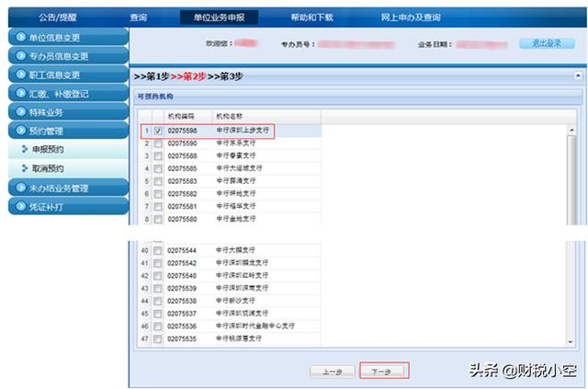
Task: Click the 特殊业务 sidebar arrow icon
Action: point(20,111)
